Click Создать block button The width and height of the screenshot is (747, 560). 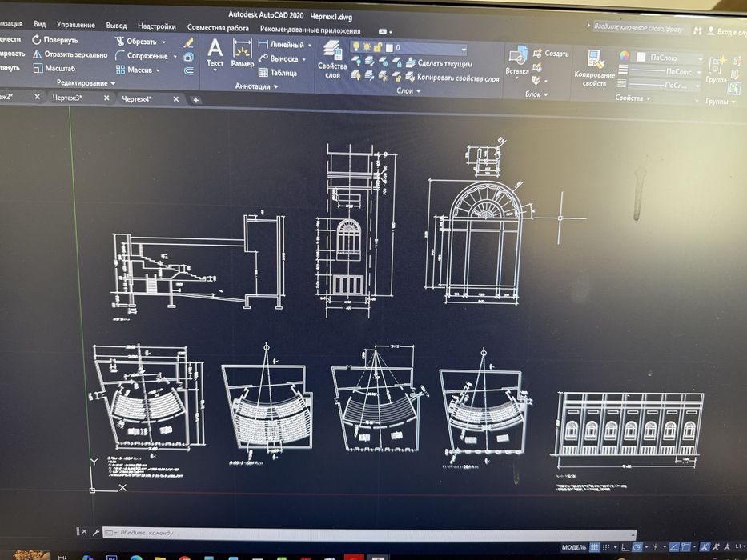pyautogui.click(x=551, y=54)
